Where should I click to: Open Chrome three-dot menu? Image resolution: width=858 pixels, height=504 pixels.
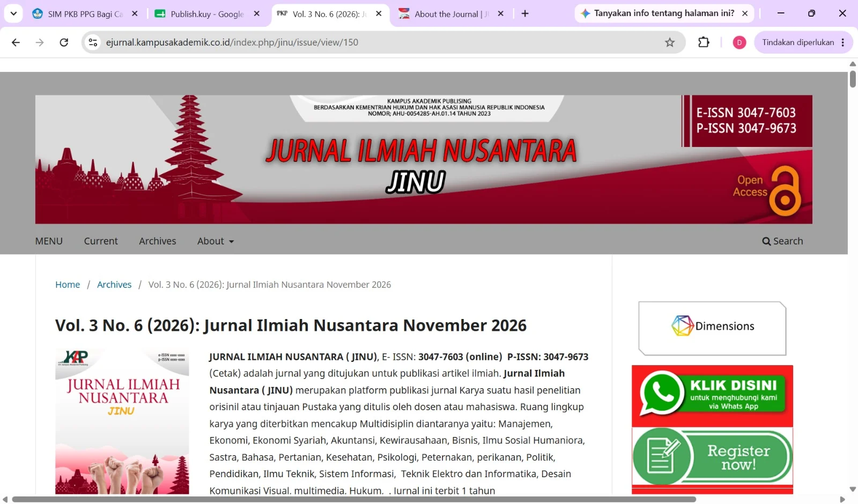pos(843,42)
